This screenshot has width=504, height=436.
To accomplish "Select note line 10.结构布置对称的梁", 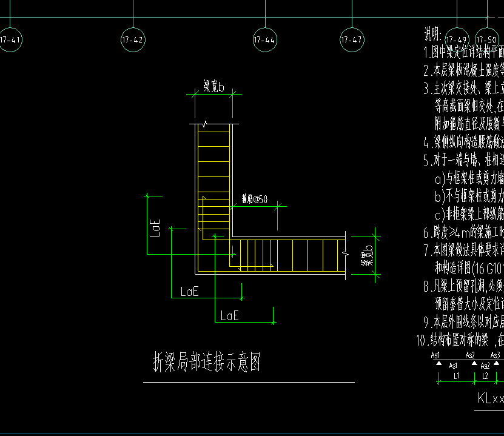I will click(x=460, y=340).
